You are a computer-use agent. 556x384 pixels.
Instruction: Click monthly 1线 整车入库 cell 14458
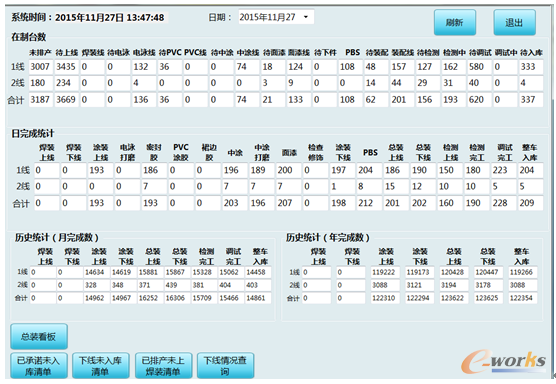[x=258, y=272]
